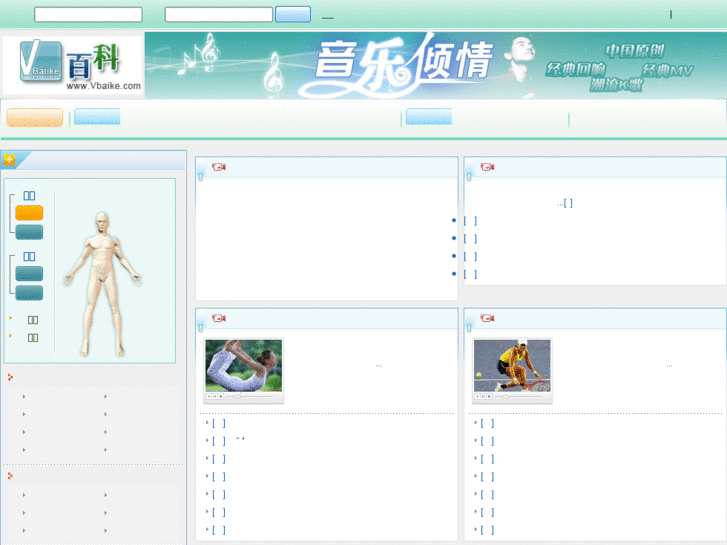Viewport: 727px width, 545px height.
Task: Click orange arrow icon just below the body diagram box
Action: tap(10, 377)
